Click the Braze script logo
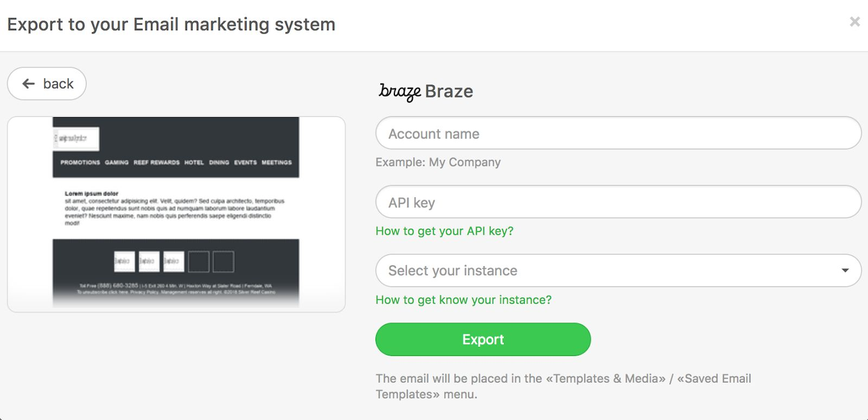Image resolution: width=868 pixels, height=420 pixels. [400, 91]
